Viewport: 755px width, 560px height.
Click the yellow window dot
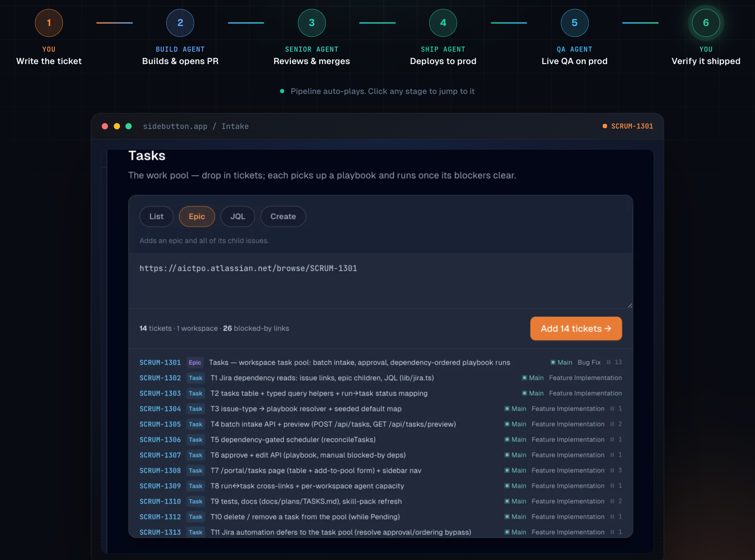pos(117,126)
